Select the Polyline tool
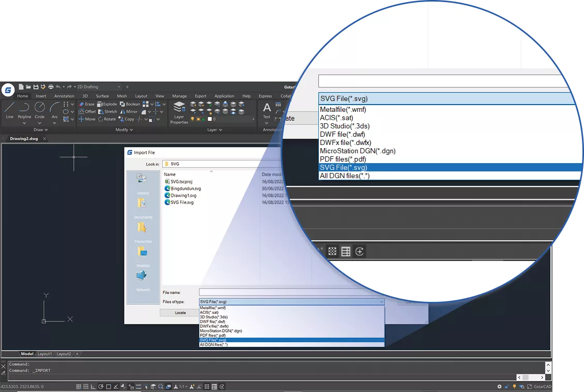The height and width of the screenshot is (392, 584). tap(24, 110)
